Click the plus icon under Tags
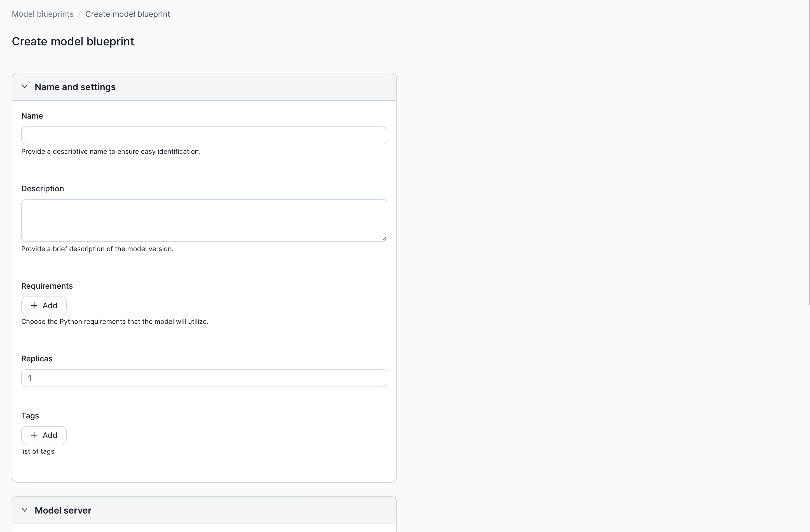The image size is (810, 532). click(34, 436)
